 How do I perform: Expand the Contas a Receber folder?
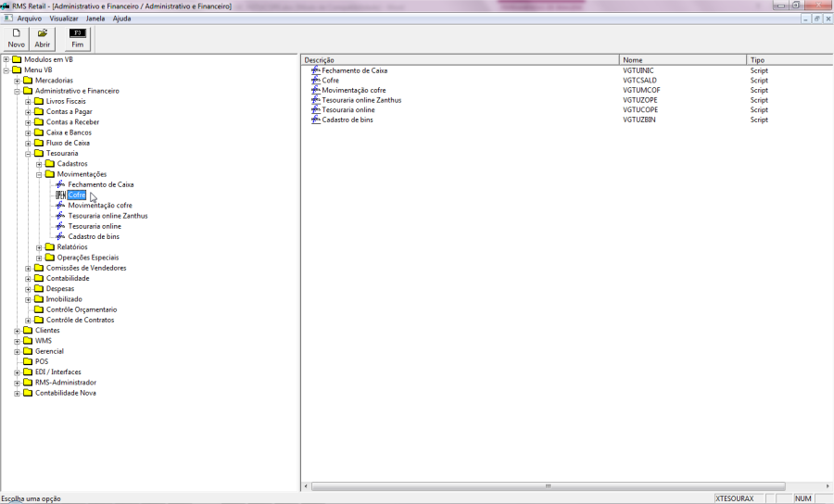[28, 122]
